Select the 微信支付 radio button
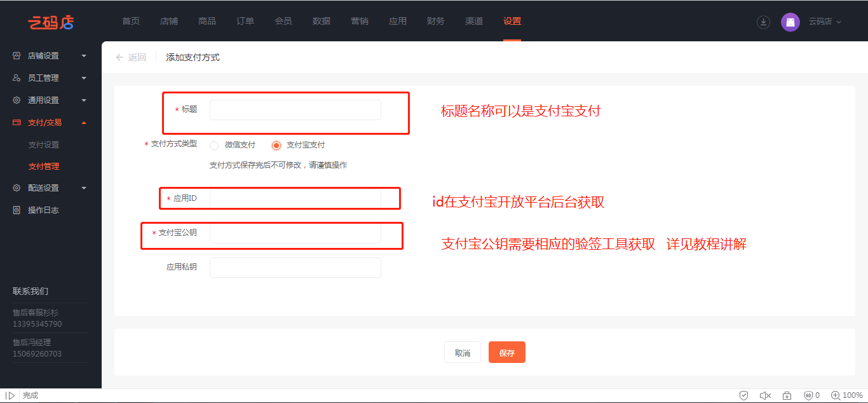 tap(214, 145)
